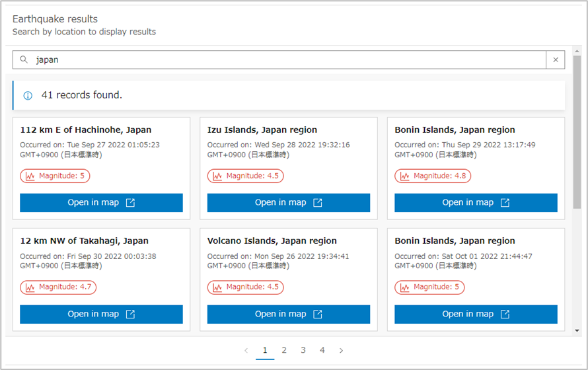Screen dimensions: 588x370
Task: Switch to results page 4
Action: (322, 350)
